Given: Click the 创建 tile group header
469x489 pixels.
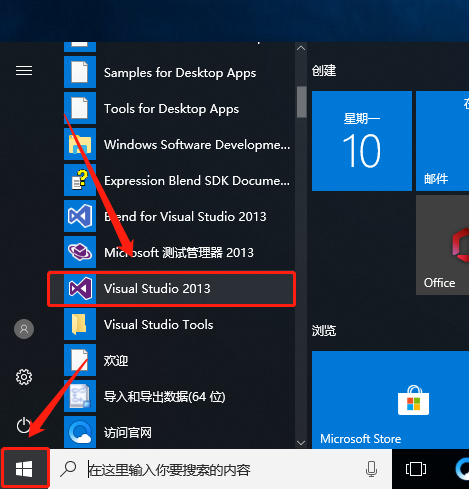Looking at the screenshot, I should click(324, 70).
